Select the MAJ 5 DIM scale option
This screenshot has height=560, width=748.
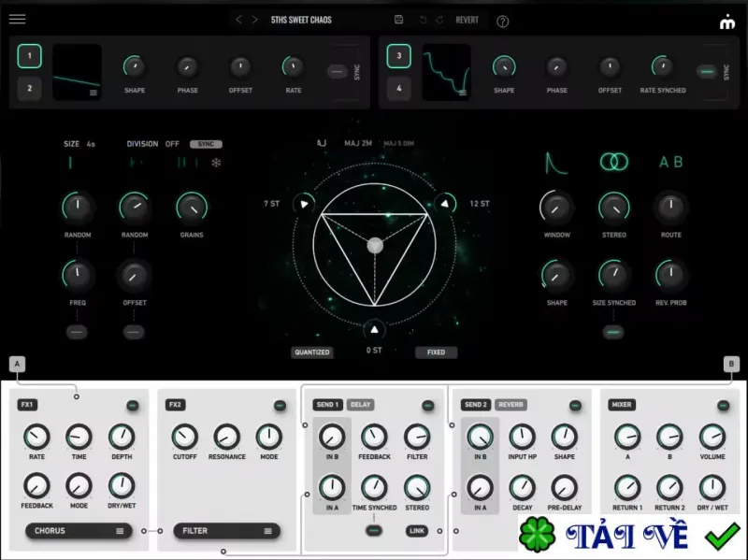coord(399,143)
